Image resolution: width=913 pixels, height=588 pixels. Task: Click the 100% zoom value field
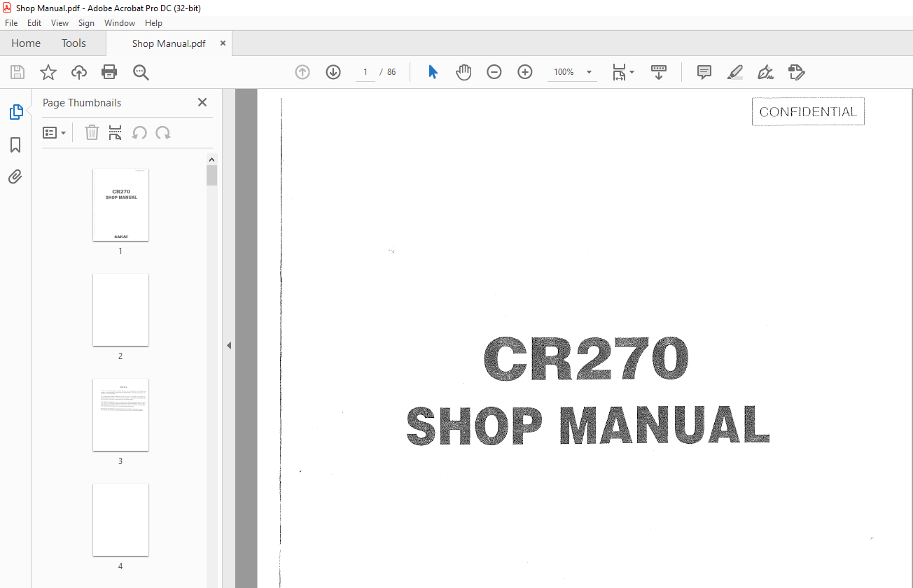coord(564,72)
